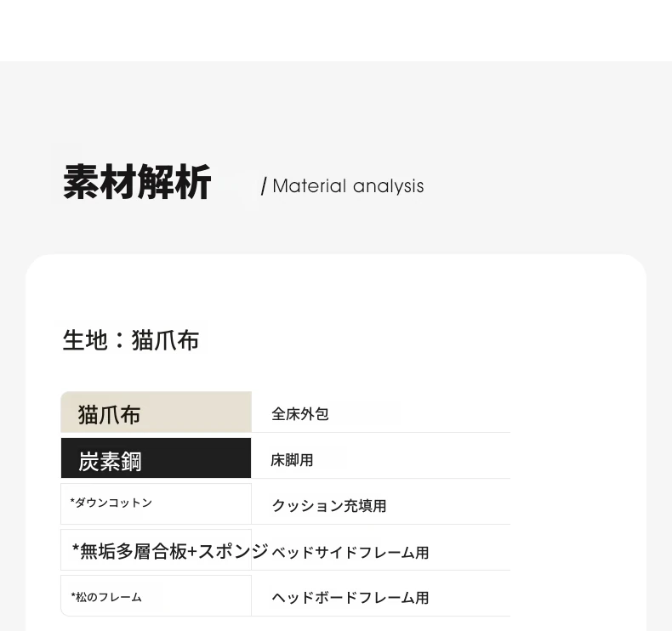Click the 炭素鋼 text in black cell
Viewport: 672px width, 631px height.
click(110, 462)
